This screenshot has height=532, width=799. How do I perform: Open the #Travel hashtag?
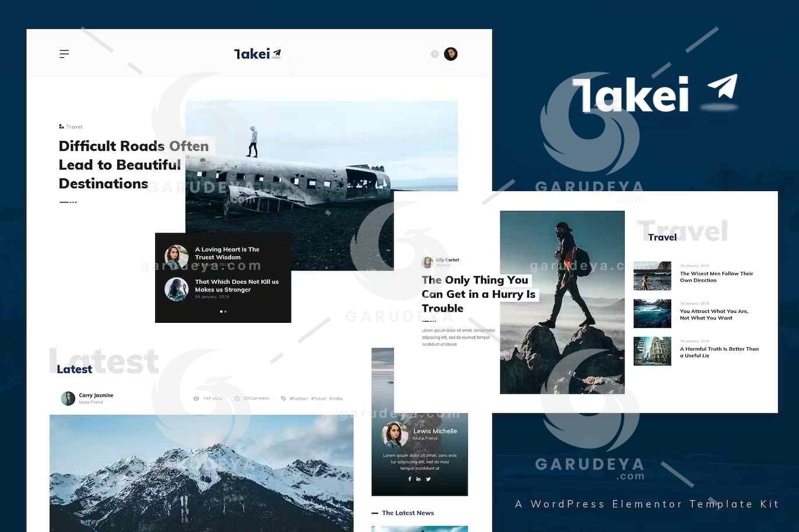tap(318, 399)
